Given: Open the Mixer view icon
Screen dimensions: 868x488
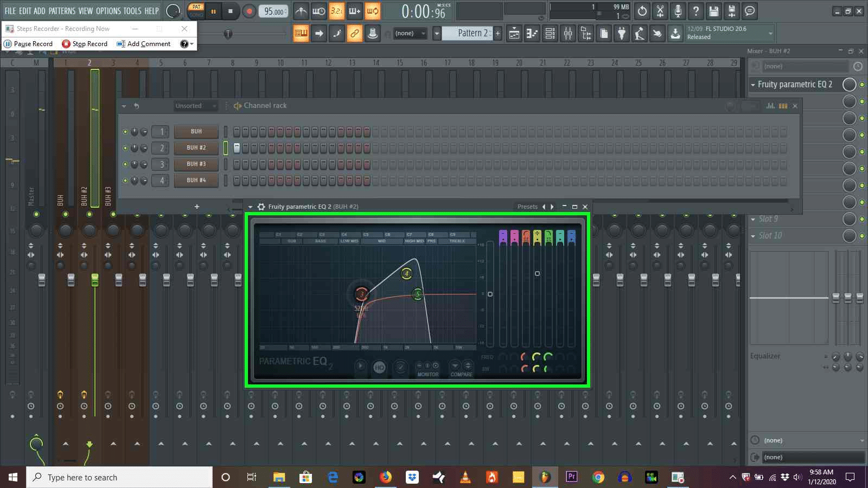Looking at the screenshot, I should (568, 34).
